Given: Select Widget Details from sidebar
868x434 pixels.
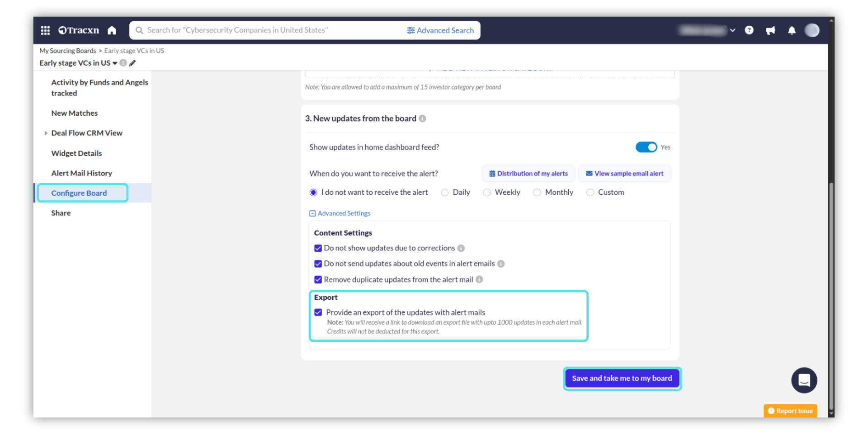Looking at the screenshot, I should point(76,153).
